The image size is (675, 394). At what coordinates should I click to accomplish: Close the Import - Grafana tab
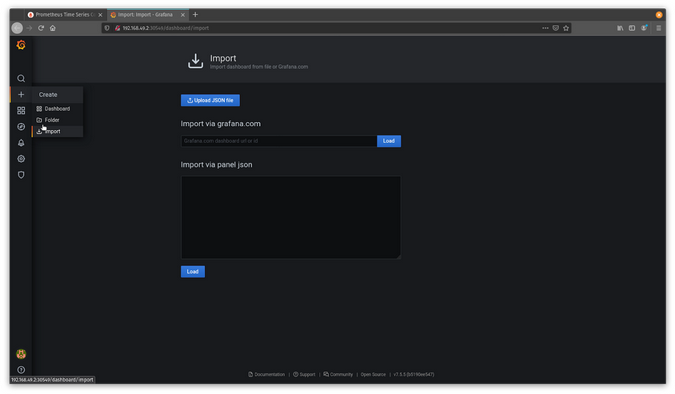(183, 15)
